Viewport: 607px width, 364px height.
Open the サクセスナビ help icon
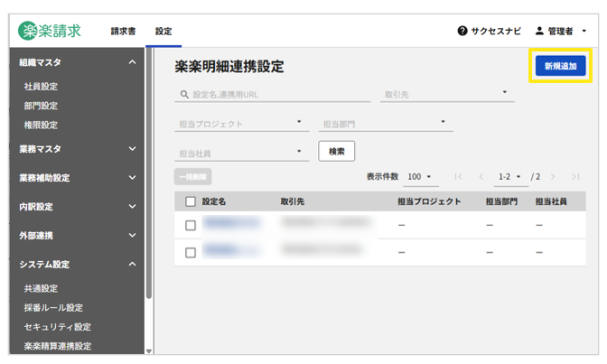coord(462,31)
